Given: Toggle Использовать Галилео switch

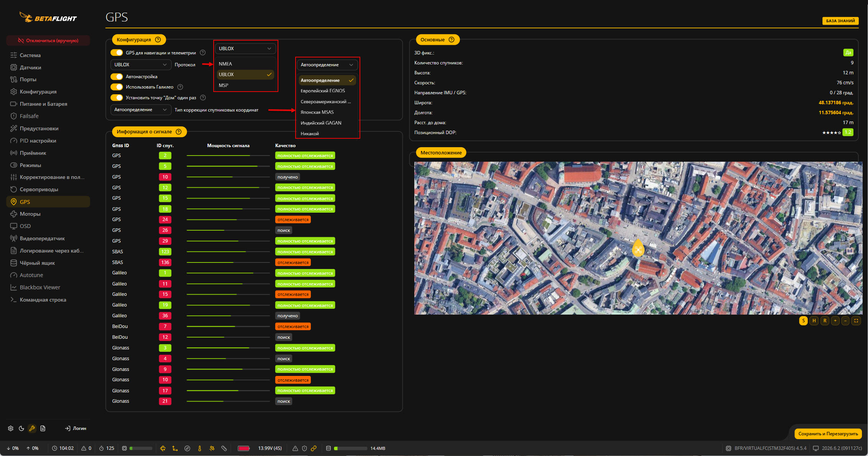Looking at the screenshot, I should point(117,87).
